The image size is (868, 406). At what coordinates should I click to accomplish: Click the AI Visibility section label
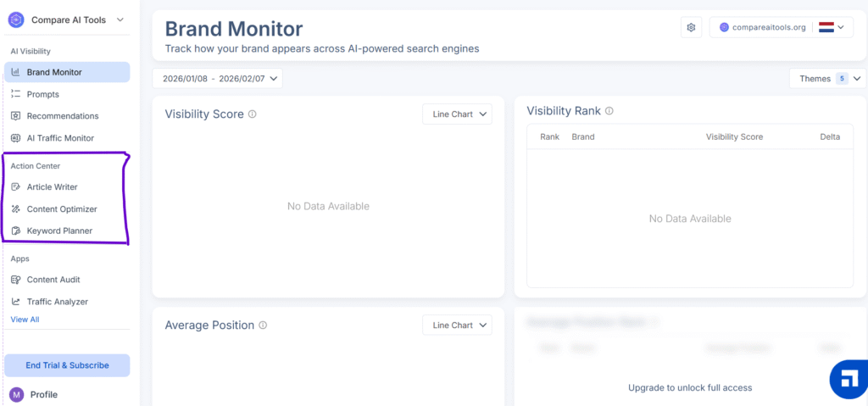point(31,52)
